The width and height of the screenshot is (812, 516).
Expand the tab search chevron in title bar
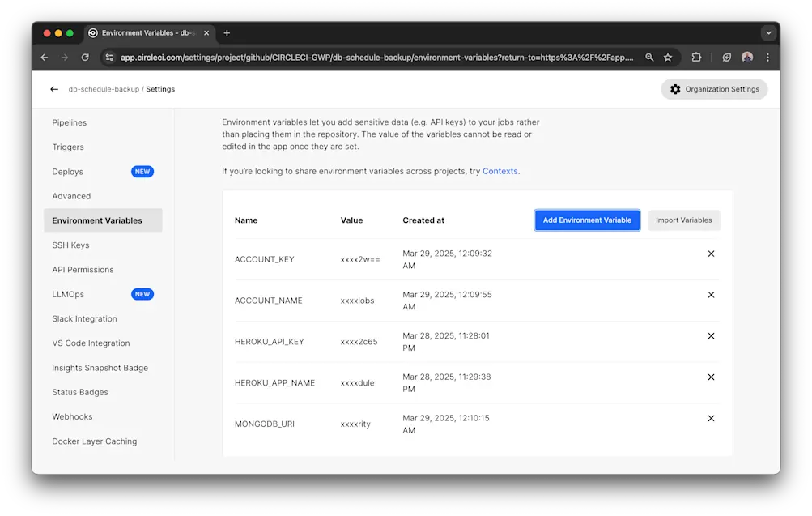pos(768,33)
